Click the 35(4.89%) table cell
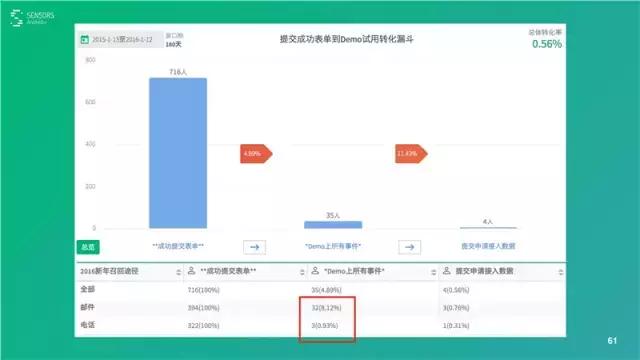 [327, 290]
